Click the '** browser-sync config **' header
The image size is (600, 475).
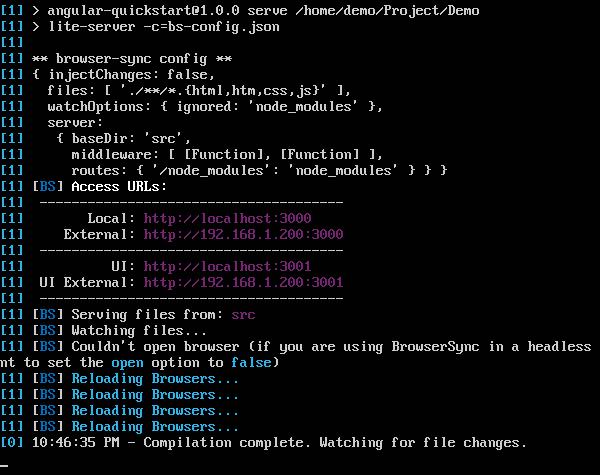coord(132,59)
